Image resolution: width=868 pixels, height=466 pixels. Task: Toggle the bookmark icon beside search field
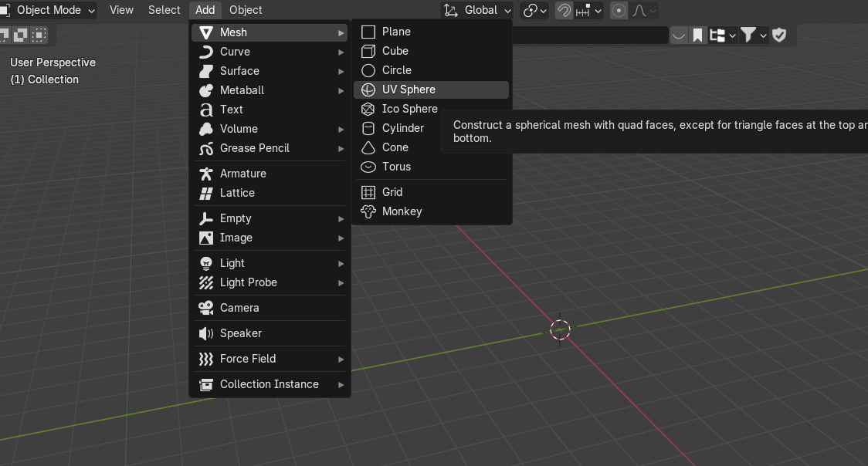point(697,35)
